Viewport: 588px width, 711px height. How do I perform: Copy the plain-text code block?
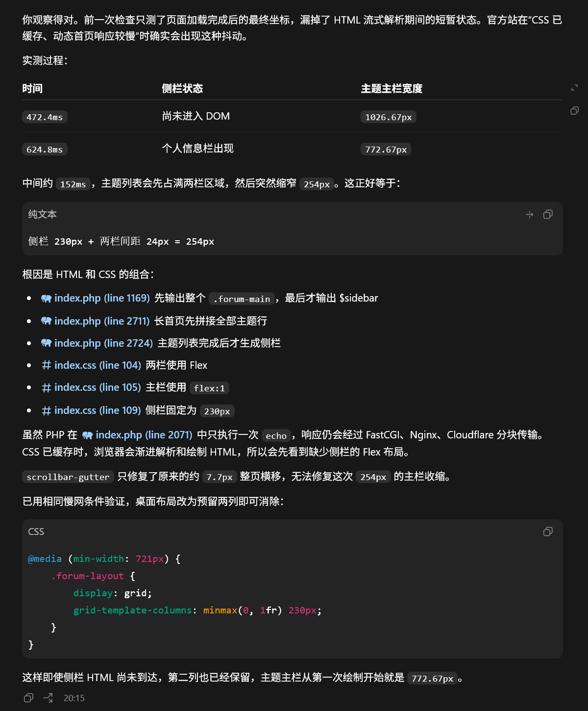[x=548, y=214]
